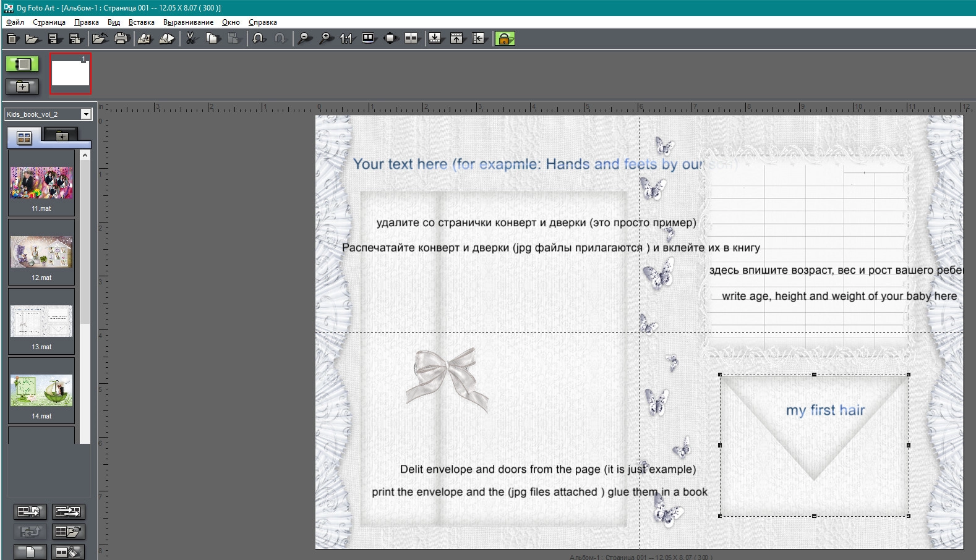Zoom in with the plus magnifier icon
Viewport: 976px width, 560px height.
325,39
